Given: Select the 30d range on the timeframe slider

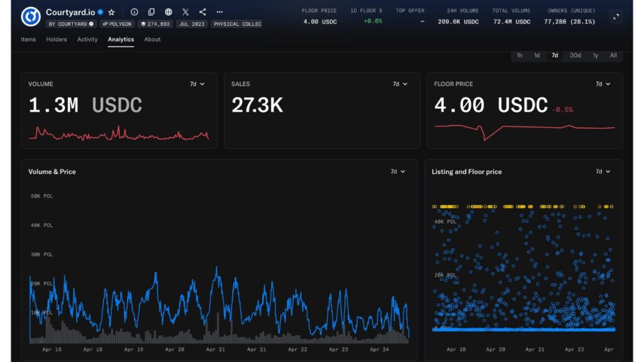Looking at the screenshot, I should (575, 55).
